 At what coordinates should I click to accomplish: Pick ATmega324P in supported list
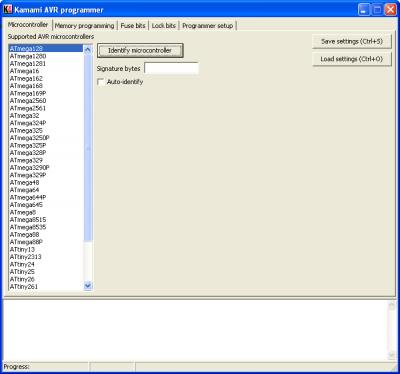pyautogui.click(x=46, y=123)
